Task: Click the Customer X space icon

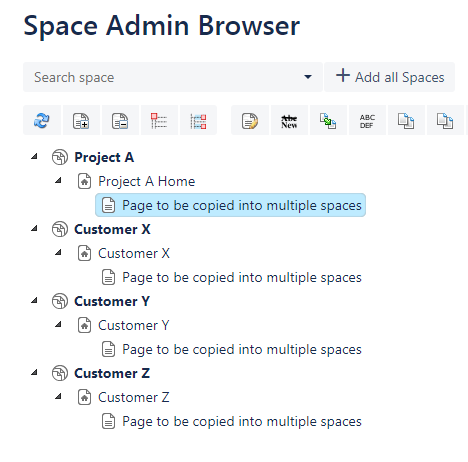Action: tap(60, 229)
